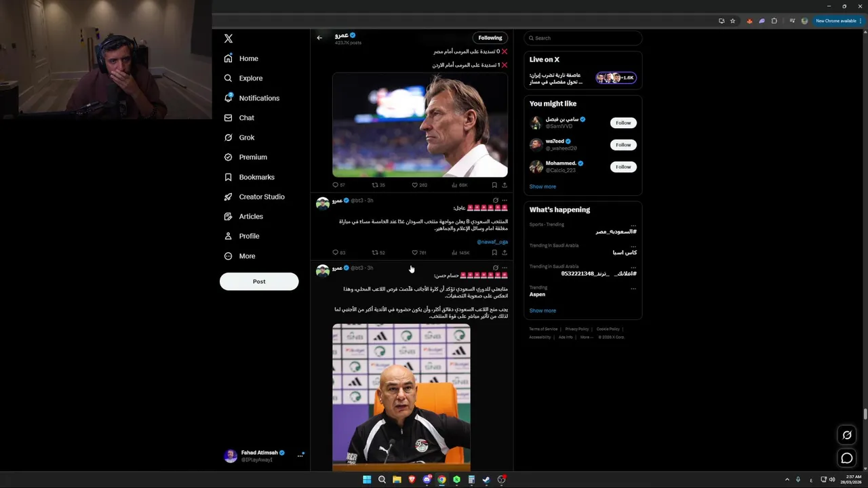Follow سامي بن فيصل @SamiVVD
This screenshot has height=488, width=868.
(623, 123)
